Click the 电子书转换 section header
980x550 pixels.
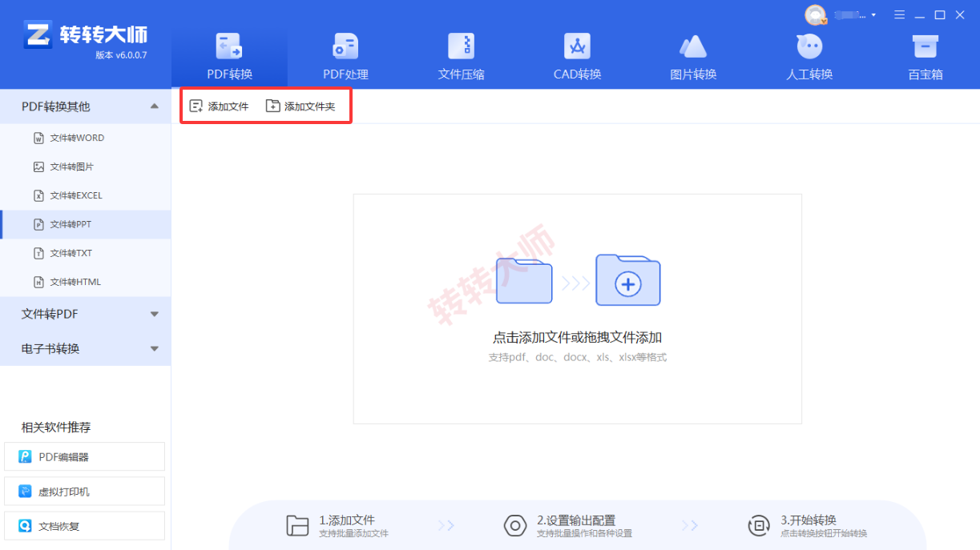click(x=85, y=348)
